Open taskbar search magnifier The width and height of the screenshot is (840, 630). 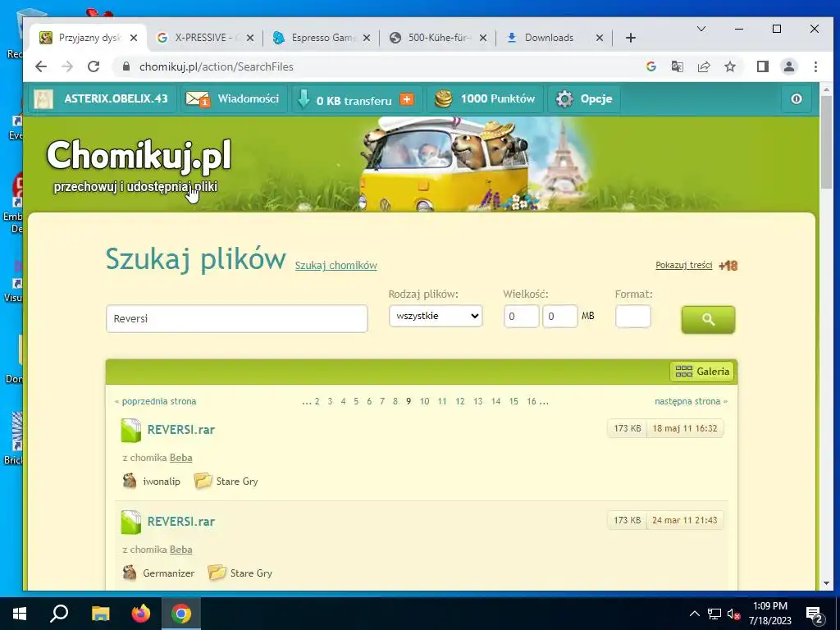click(59, 614)
